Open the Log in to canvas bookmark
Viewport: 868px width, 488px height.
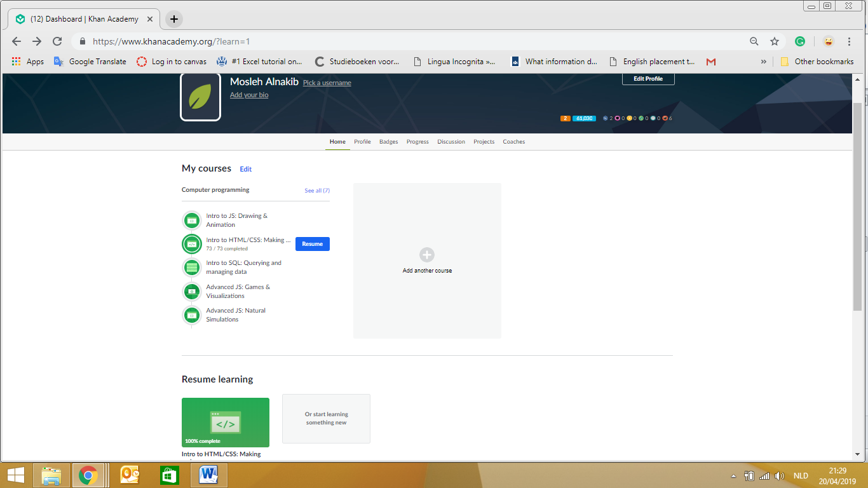click(x=172, y=62)
